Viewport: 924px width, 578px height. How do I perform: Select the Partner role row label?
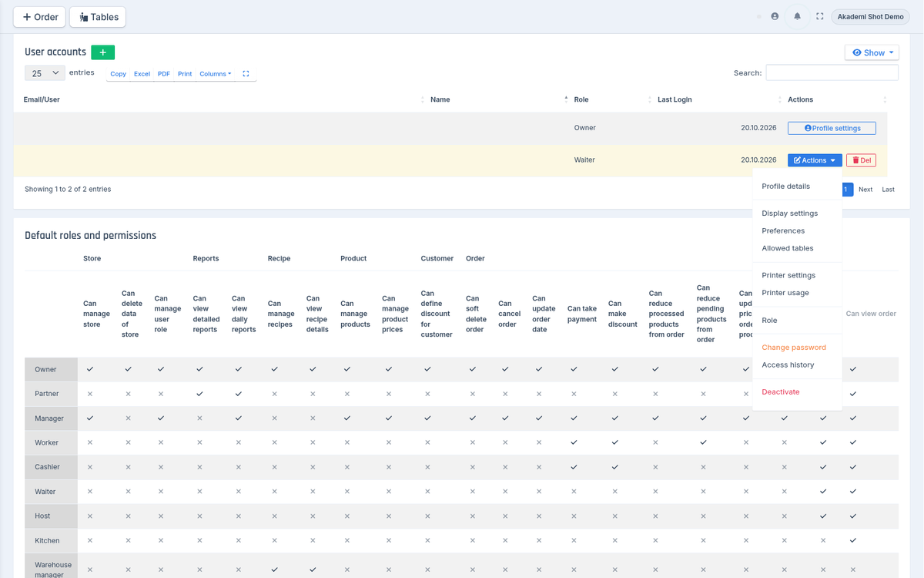[x=51, y=394]
